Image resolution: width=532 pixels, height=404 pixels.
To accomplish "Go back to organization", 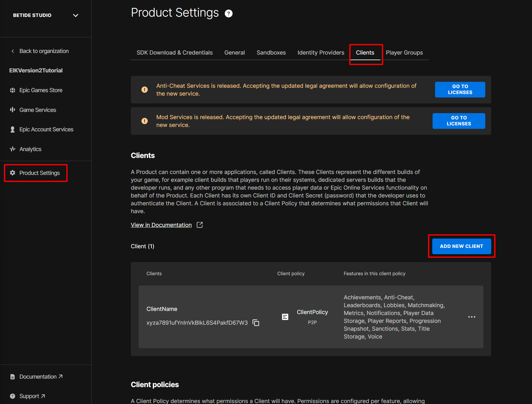I will (x=44, y=51).
